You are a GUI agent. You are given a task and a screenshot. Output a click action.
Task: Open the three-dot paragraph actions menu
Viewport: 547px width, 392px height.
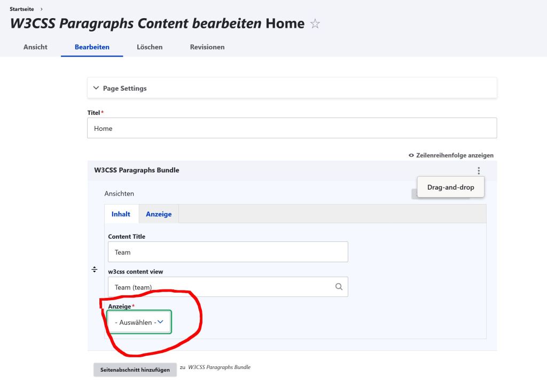click(x=479, y=171)
